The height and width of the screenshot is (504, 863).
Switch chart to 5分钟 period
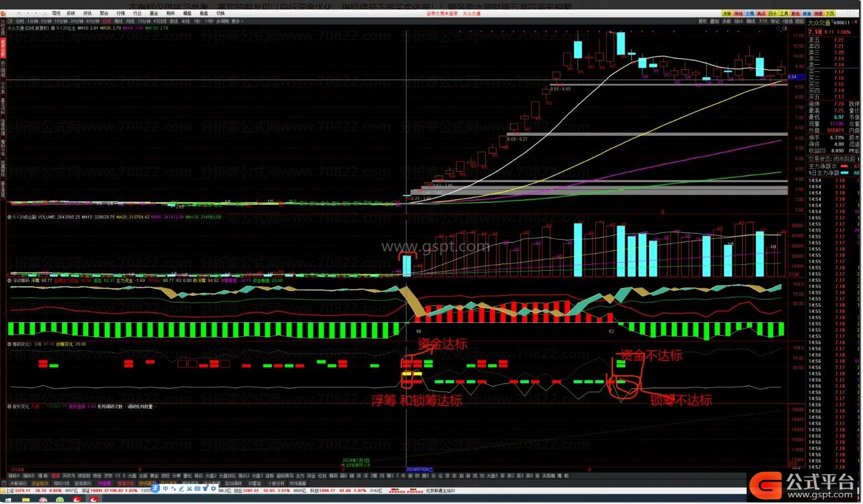tap(46, 21)
